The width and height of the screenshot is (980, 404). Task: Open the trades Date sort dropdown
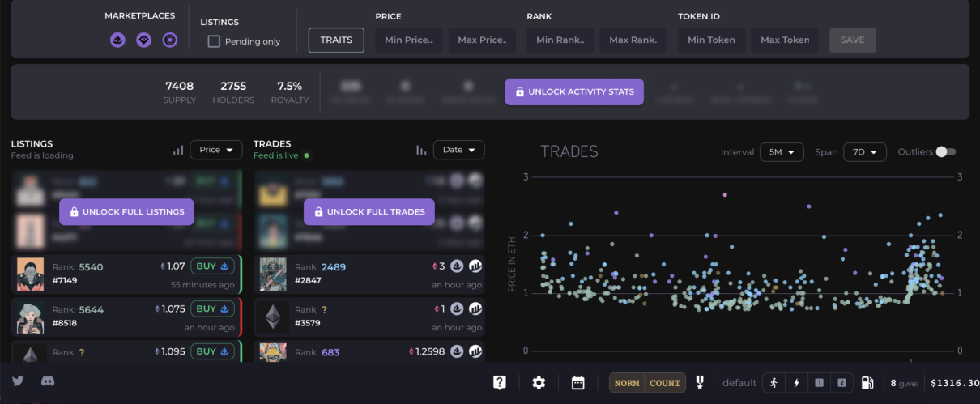coord(458,150)
